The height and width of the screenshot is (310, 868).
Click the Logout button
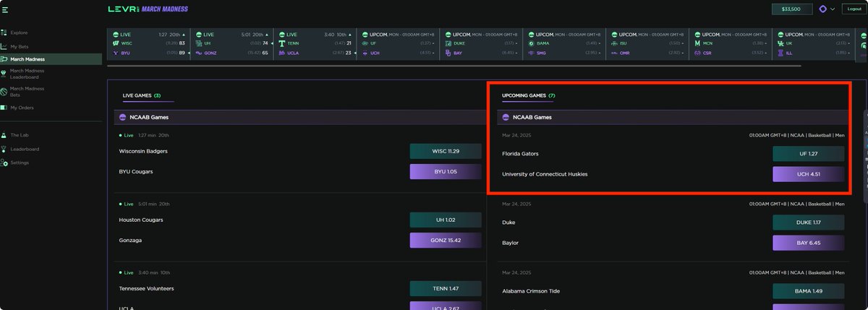(854, 9)
